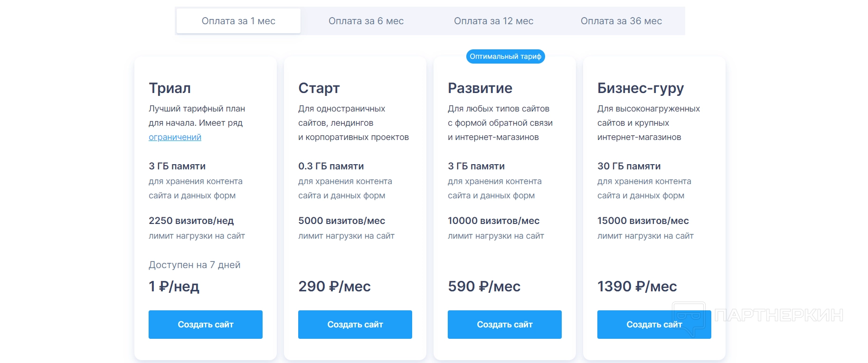868x363 pixels.
Task: Click the "Триал" plan heading
Action: (x=170, y=88)
